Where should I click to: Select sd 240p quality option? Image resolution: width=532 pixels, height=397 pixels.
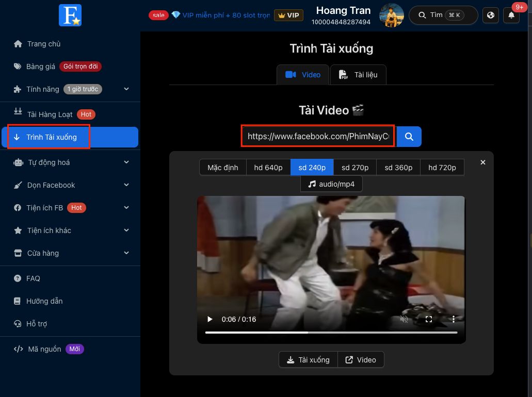[312, 168]
